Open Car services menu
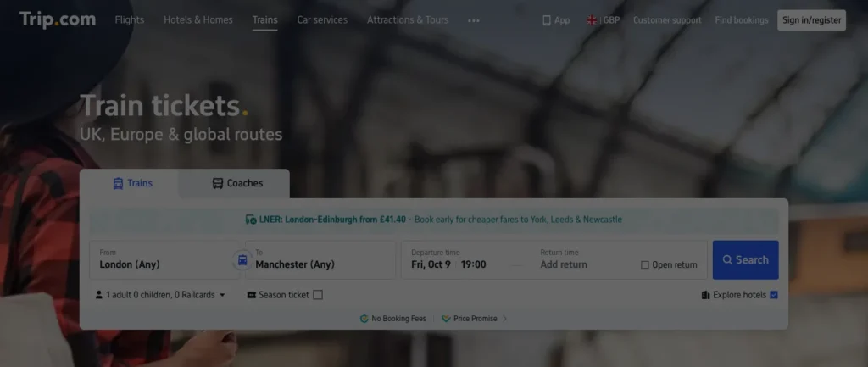This screenshot has height=367, width=868. (322, 20)
